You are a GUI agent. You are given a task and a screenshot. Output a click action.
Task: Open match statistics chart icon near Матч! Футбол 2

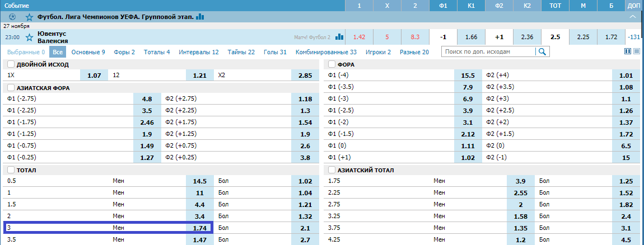339,37
